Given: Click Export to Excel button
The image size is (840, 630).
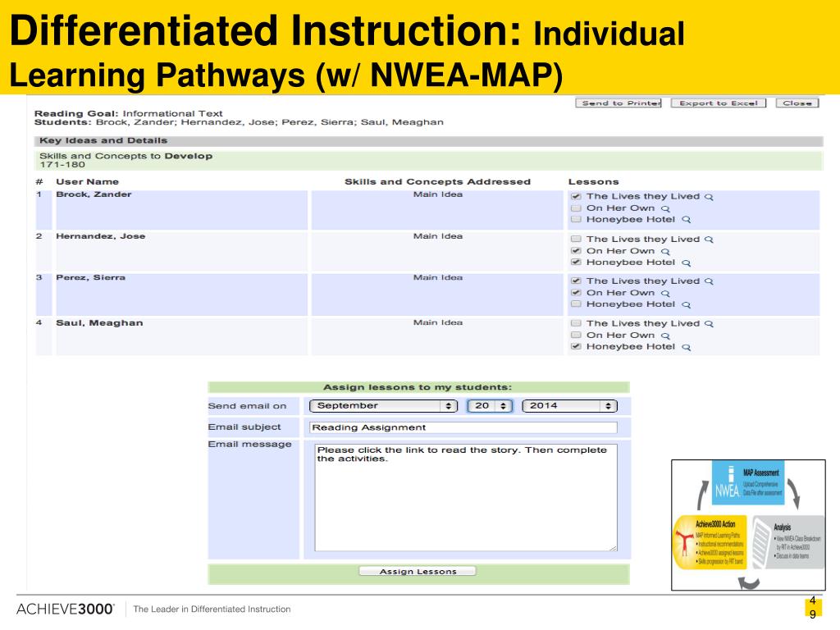Looking at the screenshot, I should tap(719, 103).
